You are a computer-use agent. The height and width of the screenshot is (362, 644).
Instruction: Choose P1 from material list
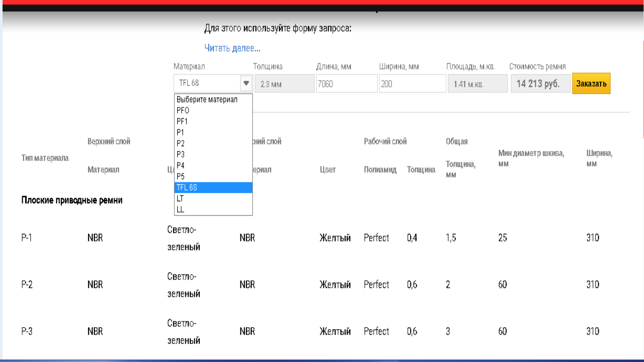[213, 132]
